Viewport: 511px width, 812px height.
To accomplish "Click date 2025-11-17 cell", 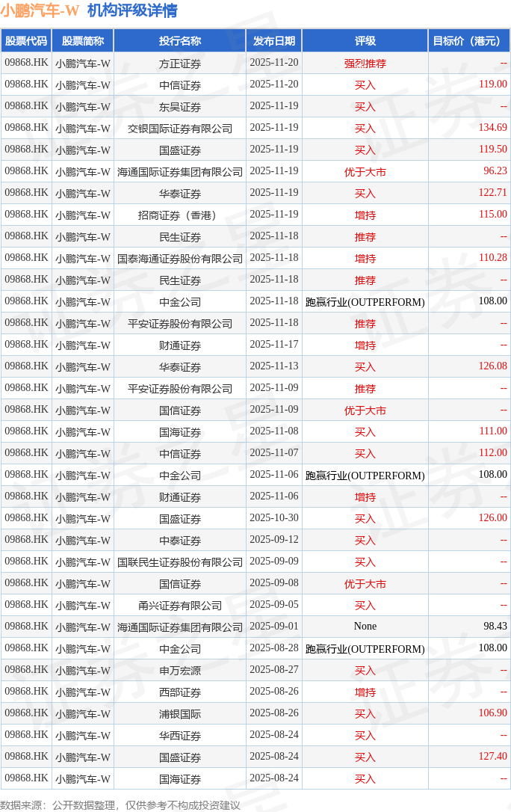I will click(274, 345).
